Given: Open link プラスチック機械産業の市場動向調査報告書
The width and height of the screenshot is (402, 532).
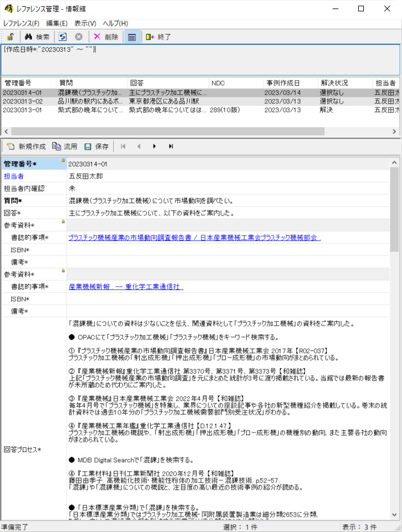Looking at the screenshot, I should 194,238.
